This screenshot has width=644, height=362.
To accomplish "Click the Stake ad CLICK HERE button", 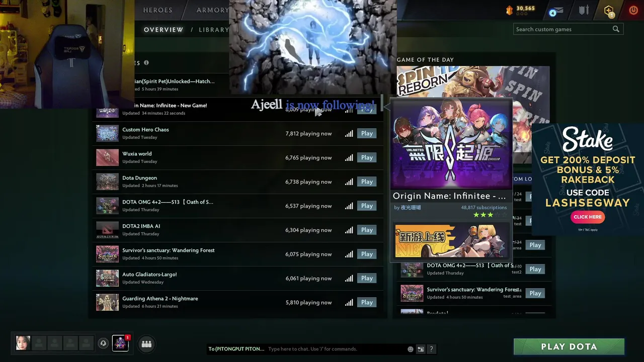I will tap(588, 217).
